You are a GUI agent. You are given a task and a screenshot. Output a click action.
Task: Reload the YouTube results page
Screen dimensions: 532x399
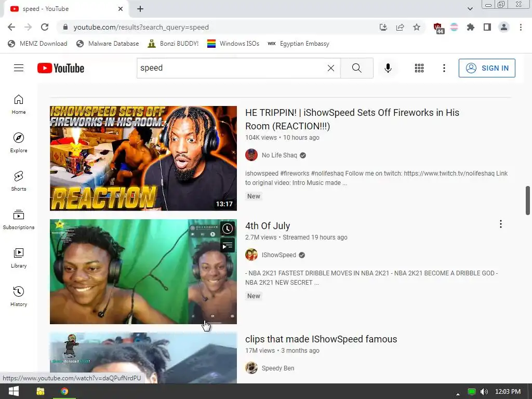tap(45, 27)
